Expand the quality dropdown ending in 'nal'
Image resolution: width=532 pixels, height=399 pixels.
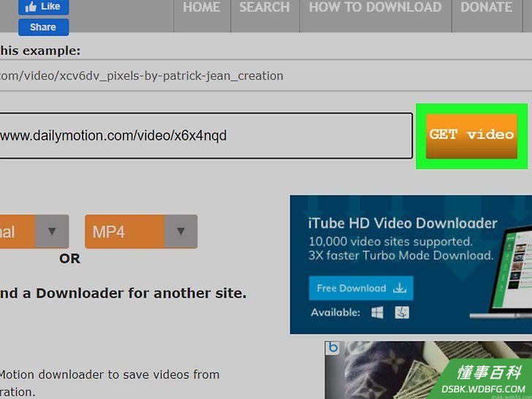point(34,232)
